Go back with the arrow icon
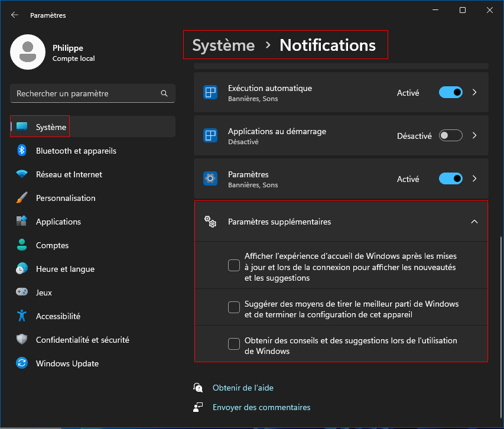Screen dimensions: 504x429 (14, 15)
